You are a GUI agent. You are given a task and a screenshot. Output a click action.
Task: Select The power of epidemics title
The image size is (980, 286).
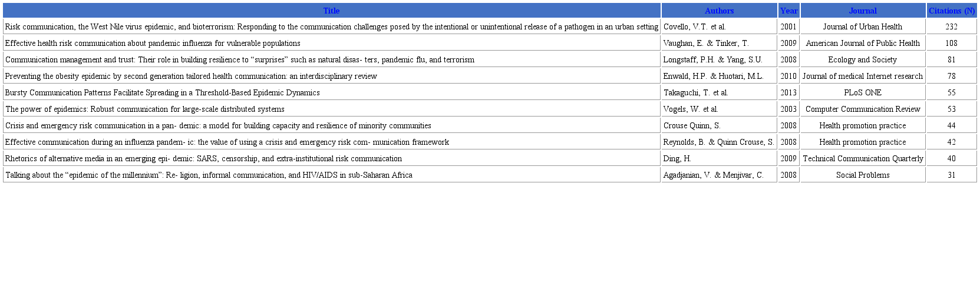pos(144,109)
